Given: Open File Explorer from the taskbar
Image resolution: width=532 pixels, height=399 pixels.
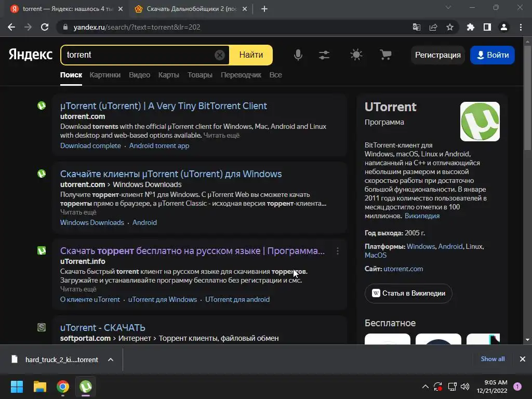Looking at the screenshot, I should [x=39, y=387].
